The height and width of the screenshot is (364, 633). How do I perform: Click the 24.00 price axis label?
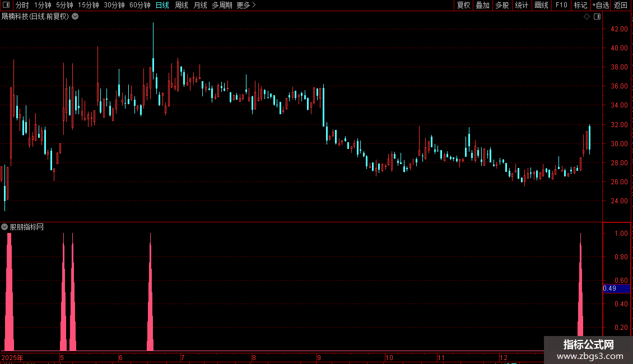point(619,201)
